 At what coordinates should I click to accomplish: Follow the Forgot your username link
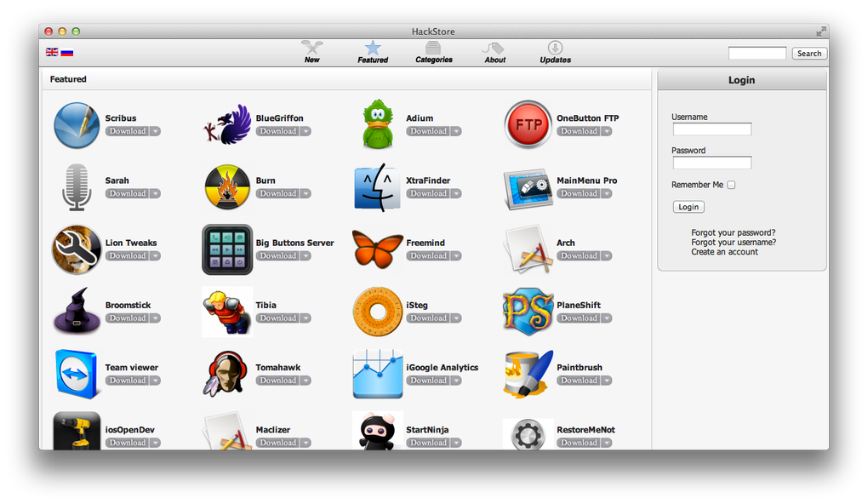tap(734, 242)
